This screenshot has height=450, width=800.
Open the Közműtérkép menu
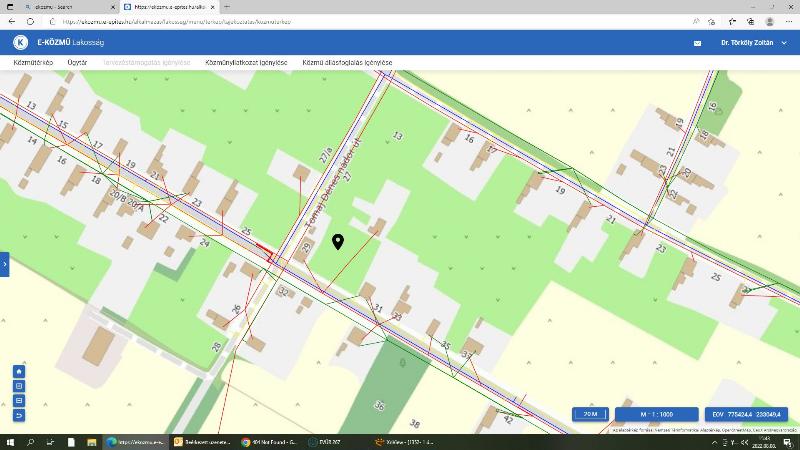pos(33,62)
